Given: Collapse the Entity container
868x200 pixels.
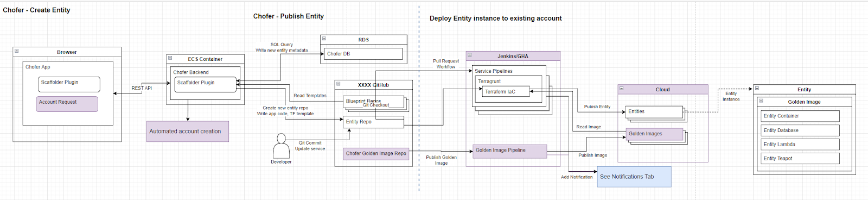Looking at the screenshot, I should (757, 88).
